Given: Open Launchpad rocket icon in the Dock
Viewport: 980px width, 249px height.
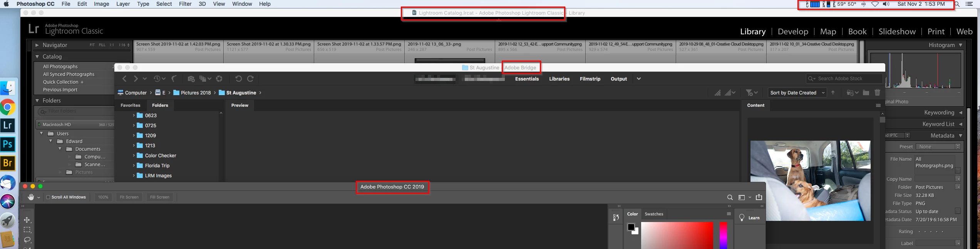Looking at the screenshot, I should coord(8,220).
